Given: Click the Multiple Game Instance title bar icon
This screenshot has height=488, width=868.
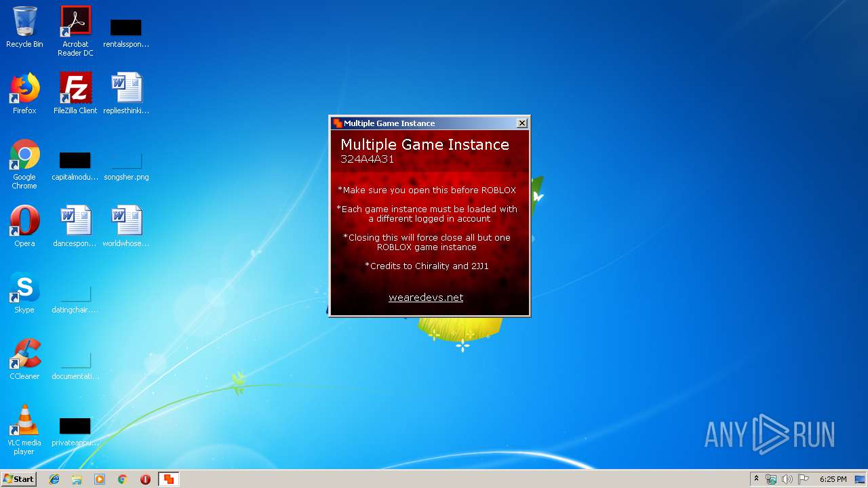Looking at the screenshot, I should [x=337, y=123].
